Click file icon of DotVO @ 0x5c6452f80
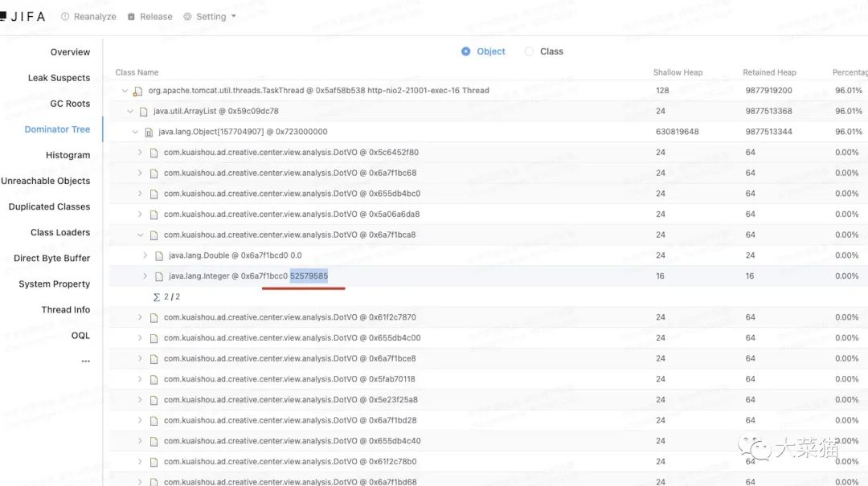Image resolution: width=868 pixels, height=486 pixels. coord(154,153)
